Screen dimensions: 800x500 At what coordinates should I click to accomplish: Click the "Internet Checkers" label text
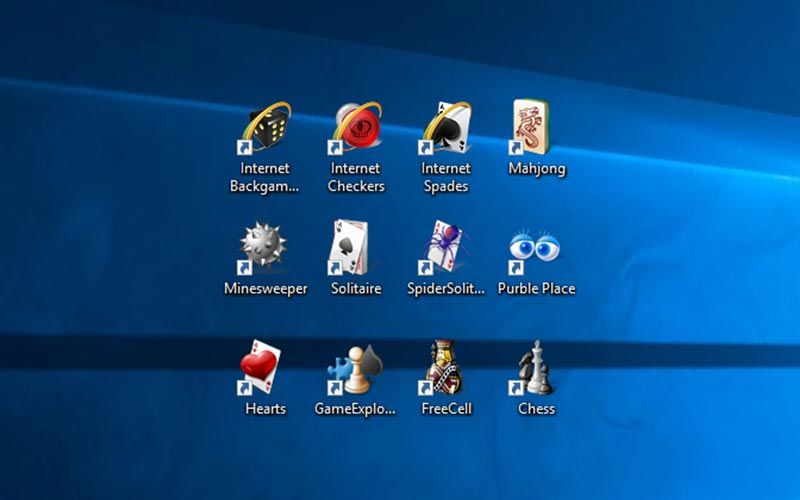coord(356,177)
